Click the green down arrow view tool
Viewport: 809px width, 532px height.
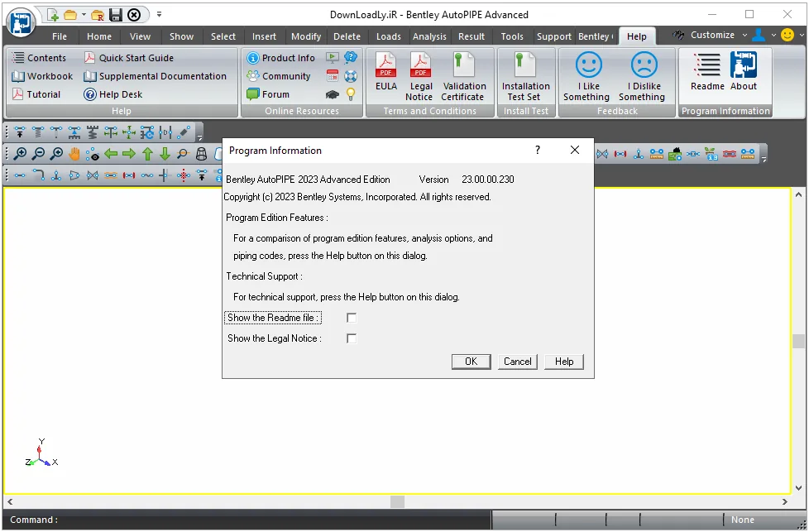[165, 154]
